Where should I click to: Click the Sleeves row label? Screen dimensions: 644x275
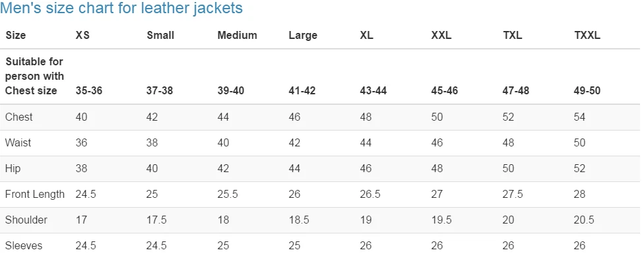click(24, 246)
